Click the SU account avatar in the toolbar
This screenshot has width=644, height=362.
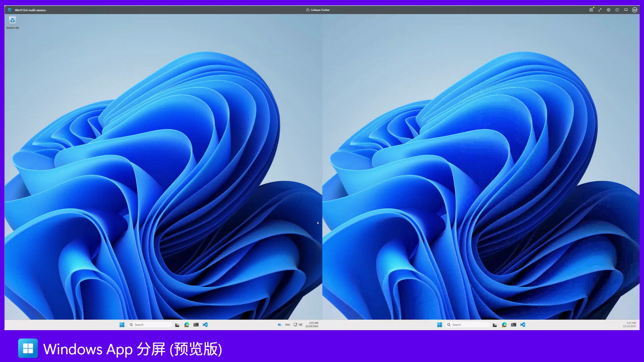pos(635,10)
